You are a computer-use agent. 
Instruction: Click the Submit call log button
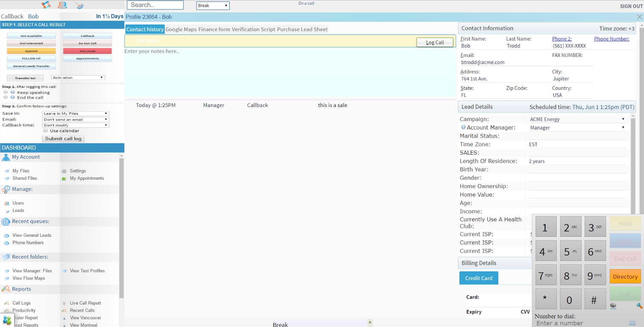click(x=63, y=139)
